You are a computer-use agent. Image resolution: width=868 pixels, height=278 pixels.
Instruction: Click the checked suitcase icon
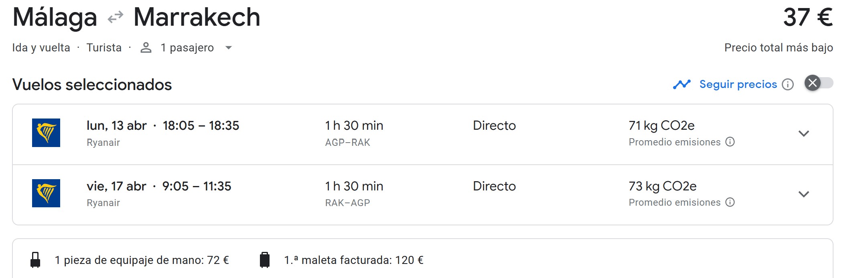coord(265,260)
